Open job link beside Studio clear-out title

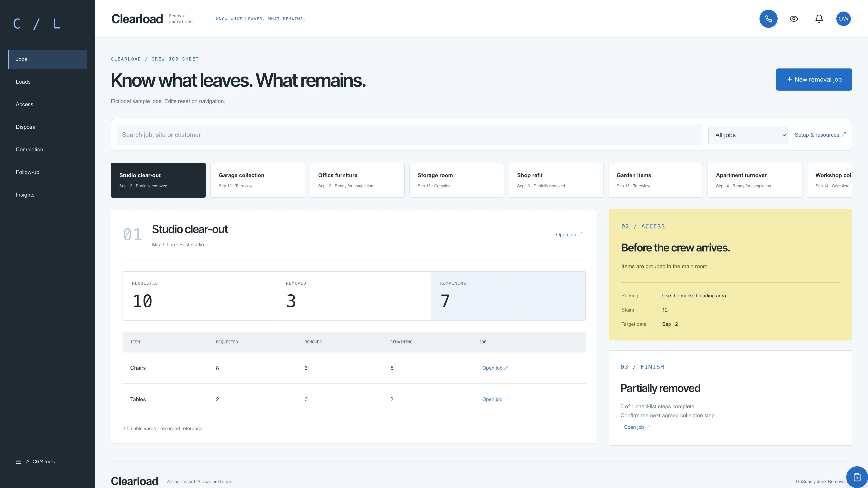569,235
